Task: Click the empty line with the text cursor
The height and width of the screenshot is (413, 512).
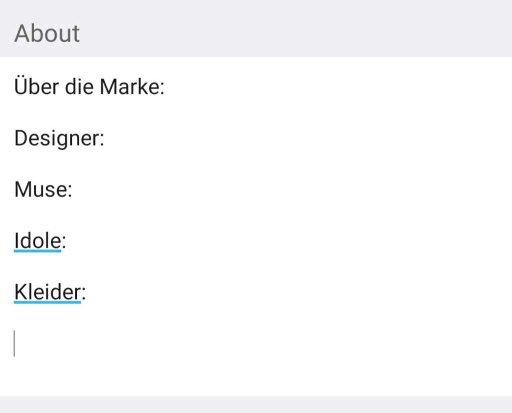Action: [256, 343]
